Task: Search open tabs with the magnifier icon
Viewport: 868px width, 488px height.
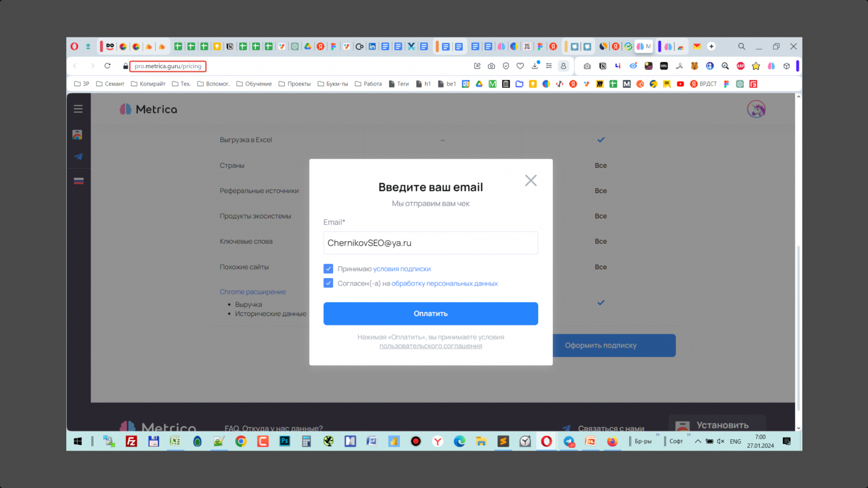Action: click(742, 47)
